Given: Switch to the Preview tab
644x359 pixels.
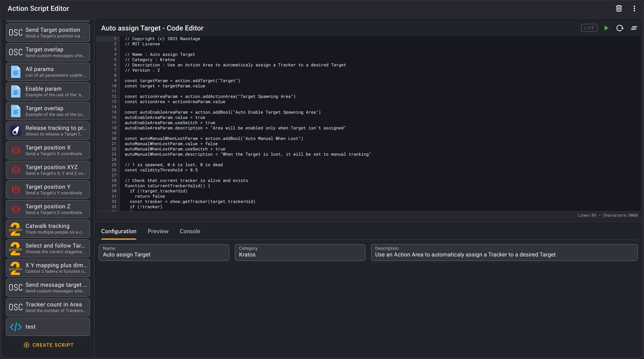Looking at the screenshot, I should pos(158,231).
